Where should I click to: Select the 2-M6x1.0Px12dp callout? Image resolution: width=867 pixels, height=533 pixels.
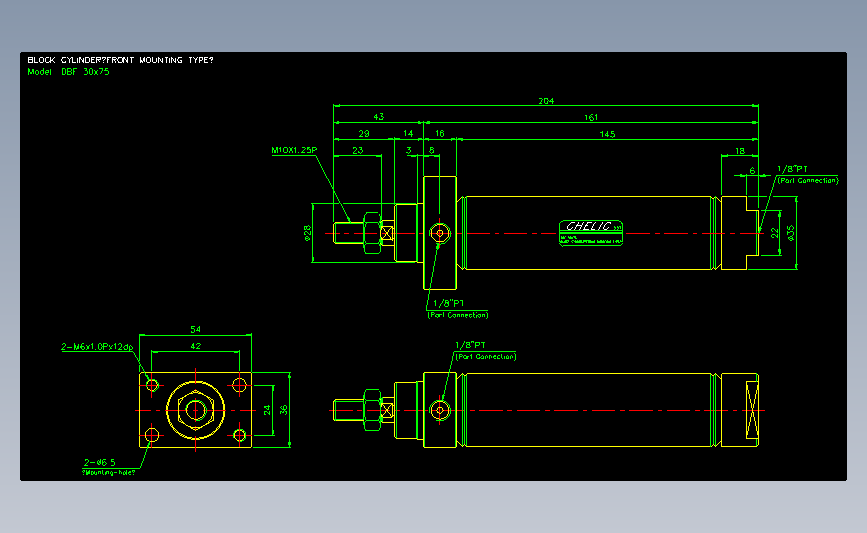pos(97,347)
